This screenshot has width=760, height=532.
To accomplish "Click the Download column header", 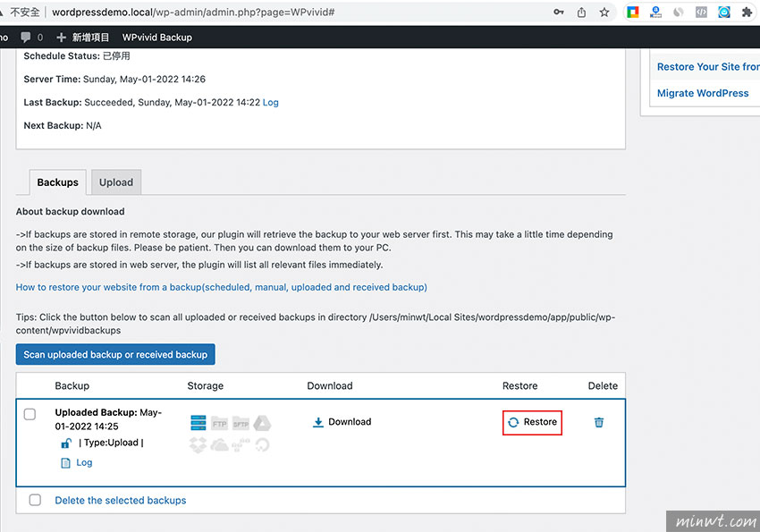I will point(330,386).
